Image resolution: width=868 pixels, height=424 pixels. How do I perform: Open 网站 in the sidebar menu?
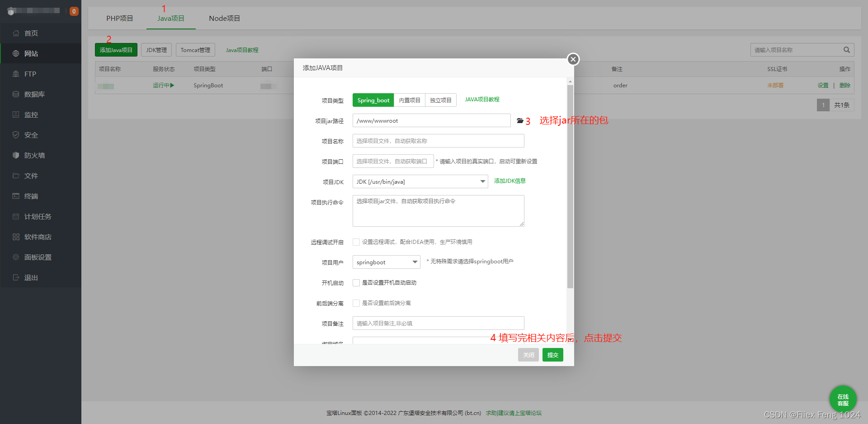click(x=41, y=53)
